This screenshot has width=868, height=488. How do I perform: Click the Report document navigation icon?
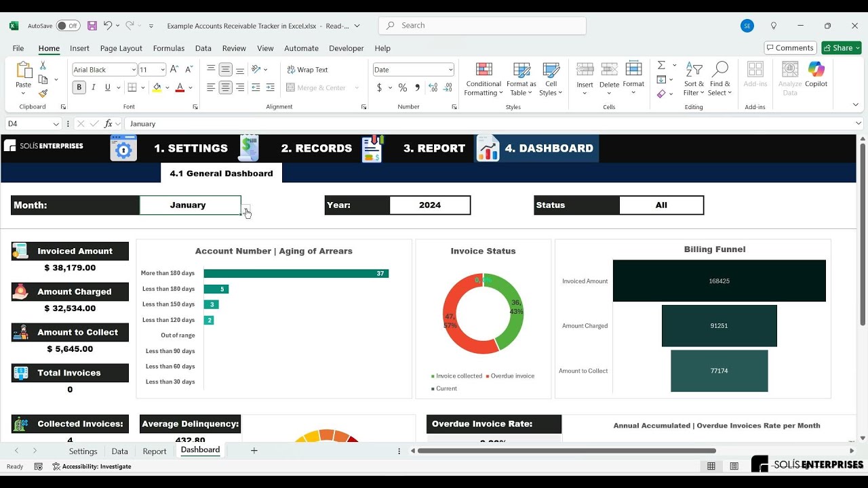click(372, 148)
